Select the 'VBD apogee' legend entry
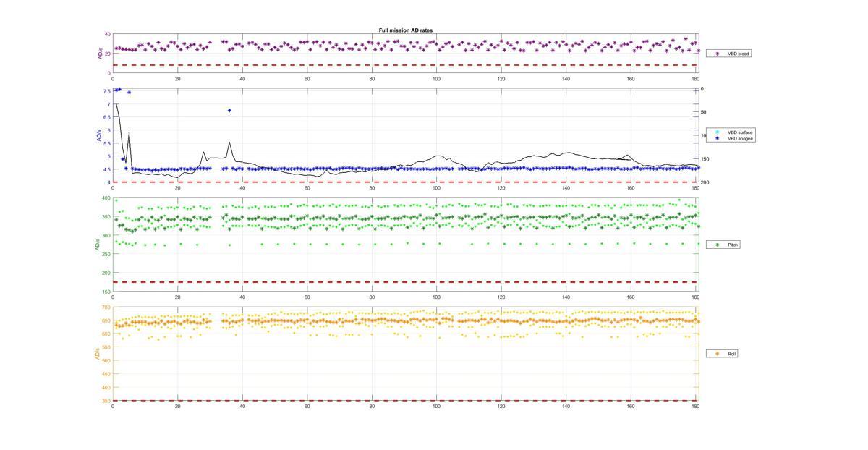 point(740,138)
